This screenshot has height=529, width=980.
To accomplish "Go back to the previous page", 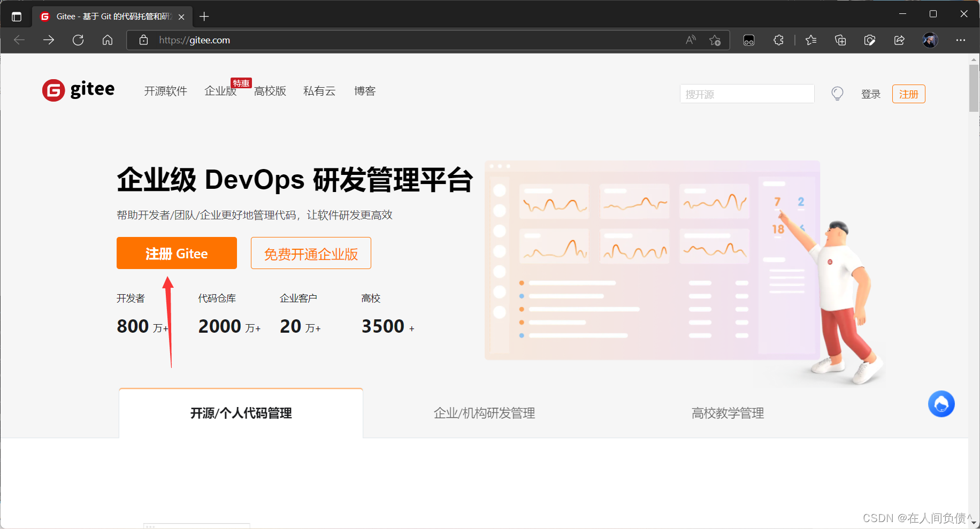I will pyautogui.click(x=19, y=40).
